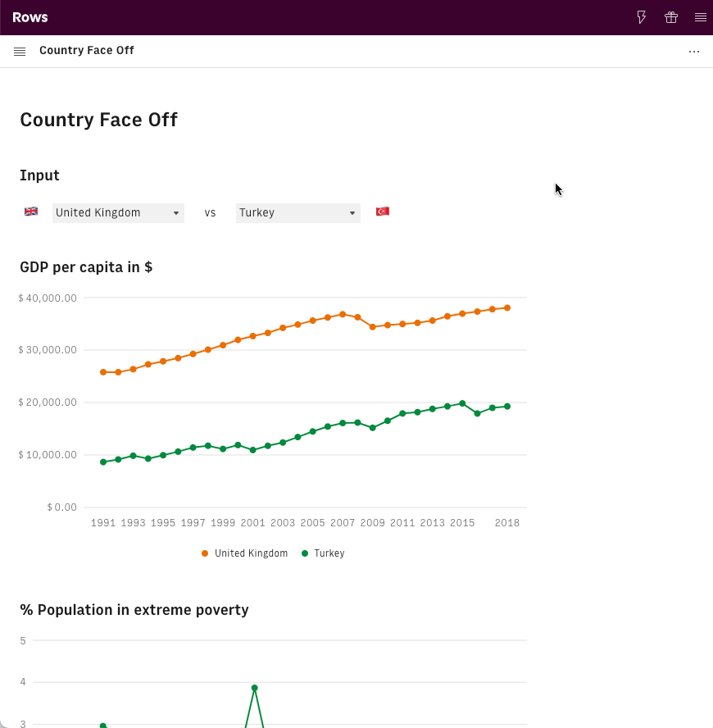
Task: Click the Rows logo
Action: 30,17
